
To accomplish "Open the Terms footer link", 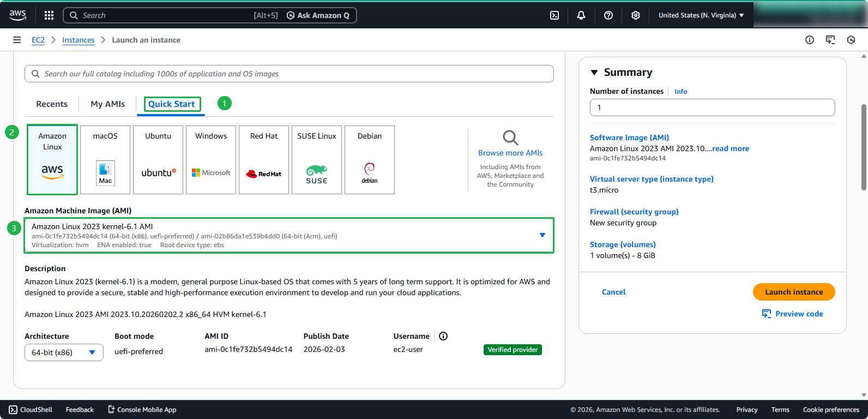I will coord(780,410).
